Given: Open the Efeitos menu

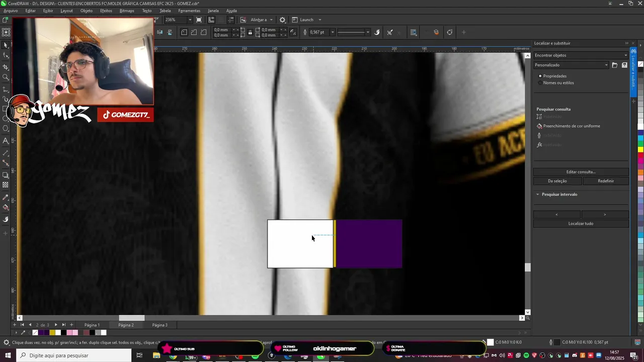Looking at the screenshot, I should click(106, 11).
